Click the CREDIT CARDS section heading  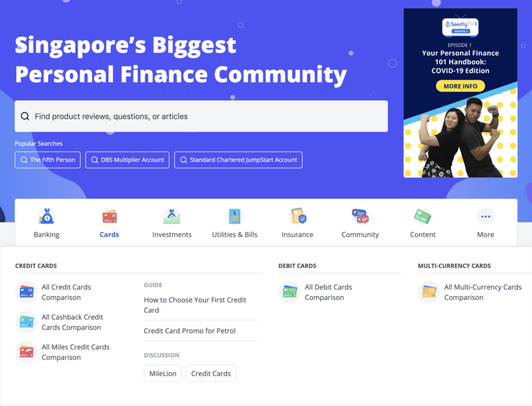(x=36, y=266)
